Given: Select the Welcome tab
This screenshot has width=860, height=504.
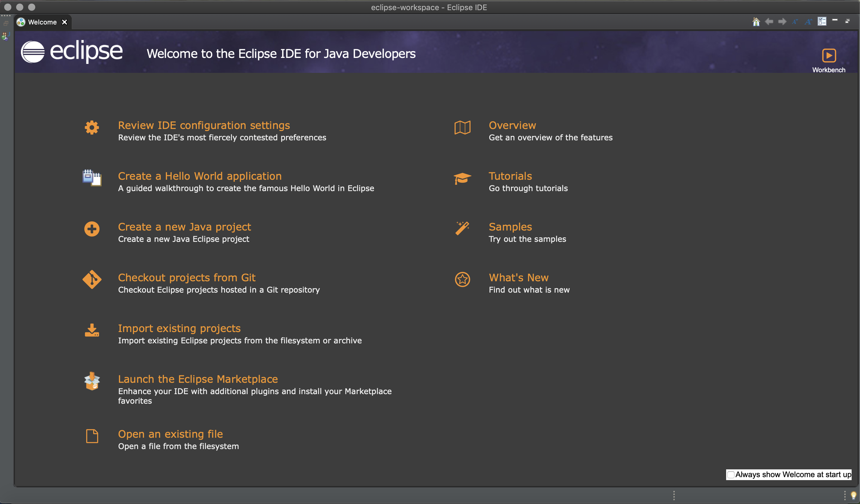Looking at the screenshot, I should pyautogui.click(x=42, y=22).
